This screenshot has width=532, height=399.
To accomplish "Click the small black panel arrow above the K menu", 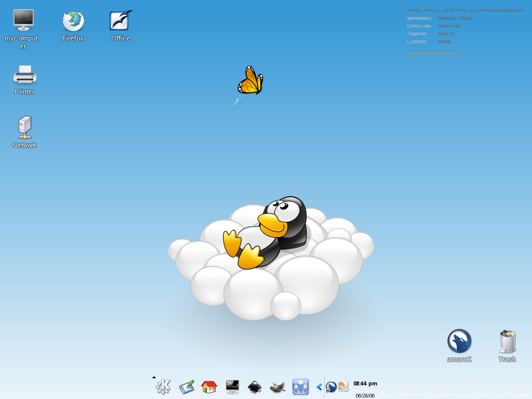I will point(154,377).
